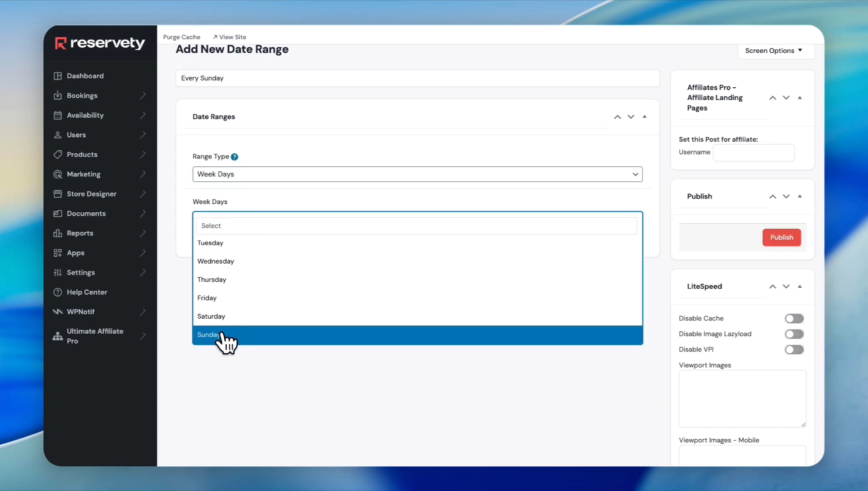Click the Reports chart icon
Screen dimensions: 868x491
(58, 233)
